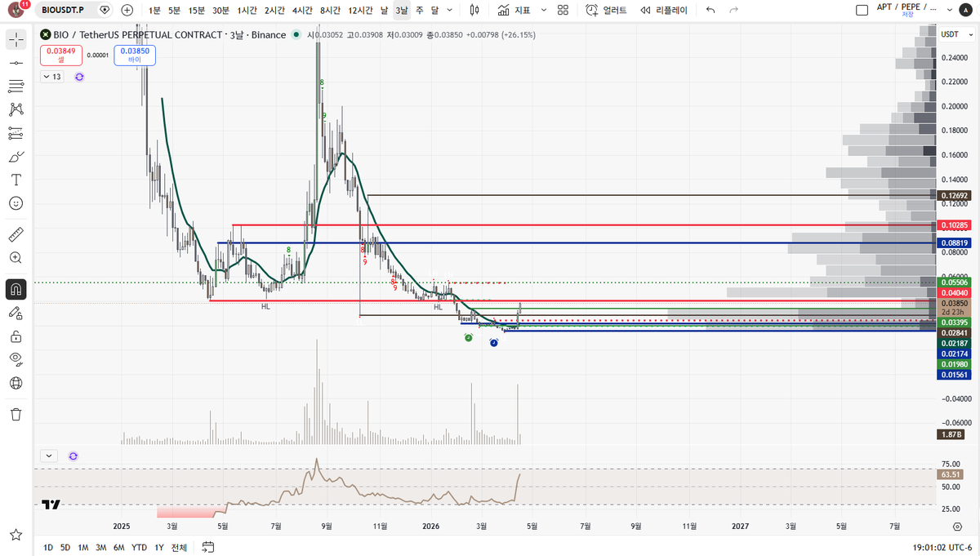Click the red 0.10285 price label

point(953,225)
